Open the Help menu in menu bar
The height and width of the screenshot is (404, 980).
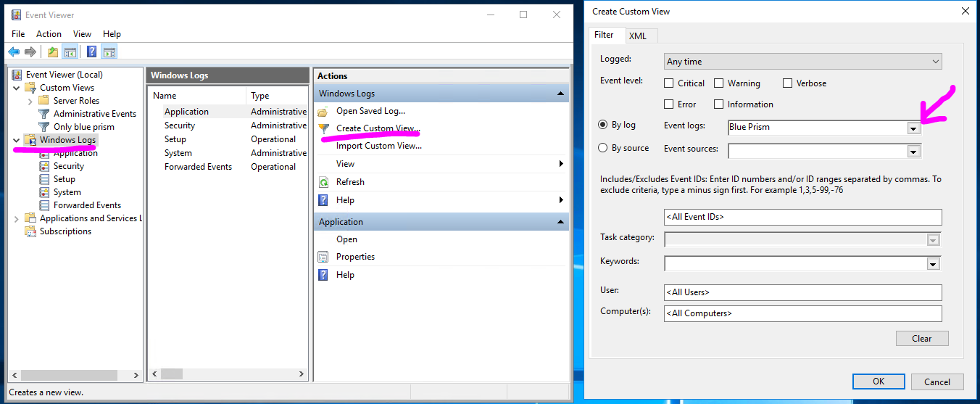[x=112, y=34]
